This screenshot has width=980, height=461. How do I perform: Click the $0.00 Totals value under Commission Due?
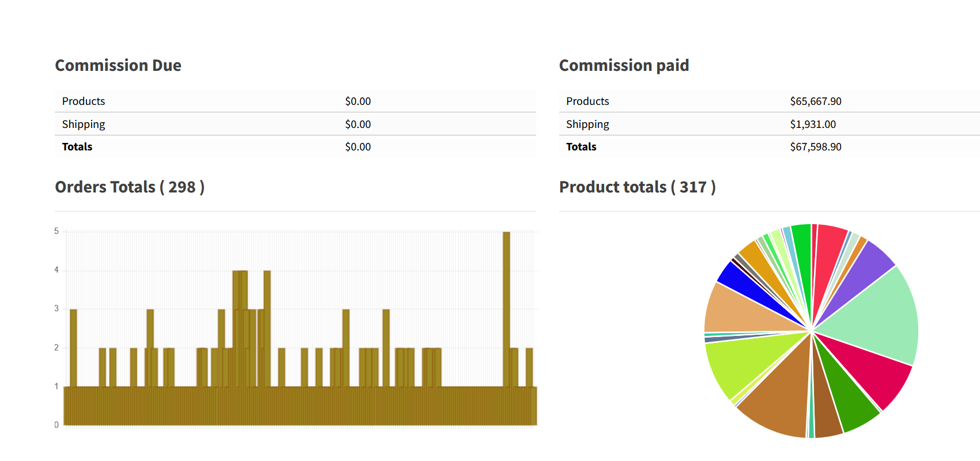357,147
